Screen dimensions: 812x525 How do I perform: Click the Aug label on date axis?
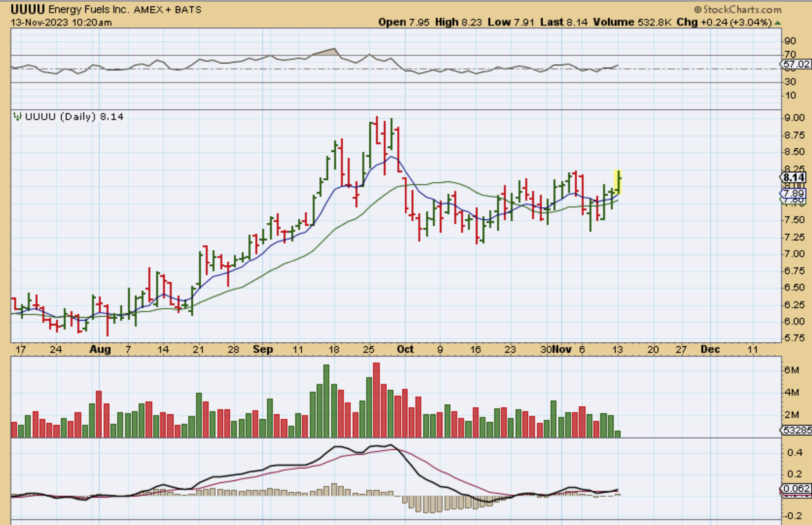100,349
